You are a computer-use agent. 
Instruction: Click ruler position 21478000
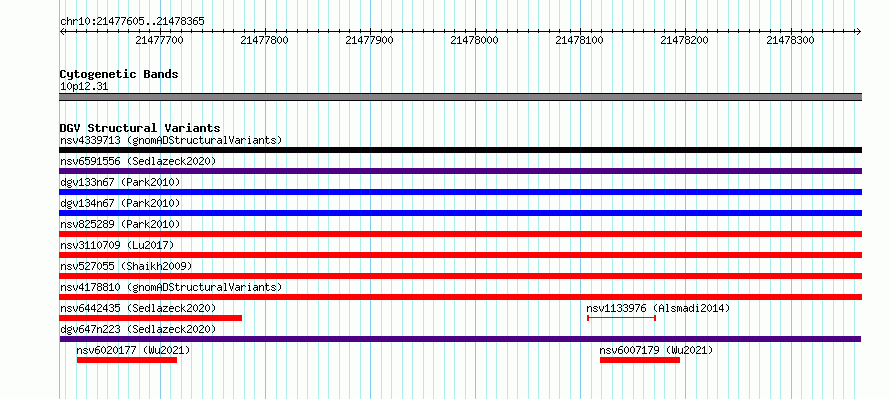[475, 40]
